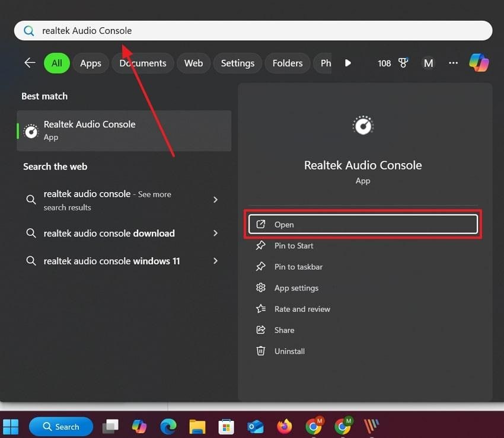
Task: Open the M account profile icon
Action: coord(428,63)
